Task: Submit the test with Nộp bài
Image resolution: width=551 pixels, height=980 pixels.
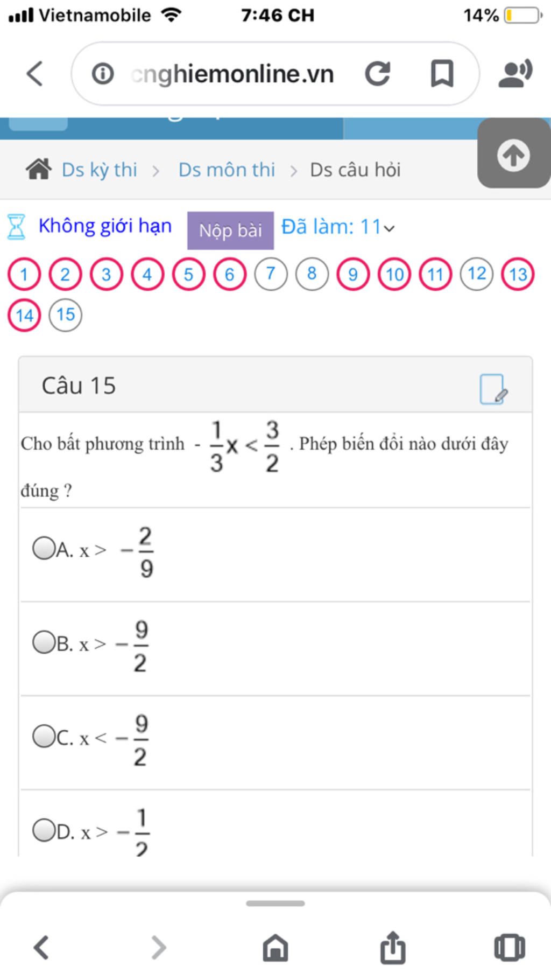Action: pos(230,230)
